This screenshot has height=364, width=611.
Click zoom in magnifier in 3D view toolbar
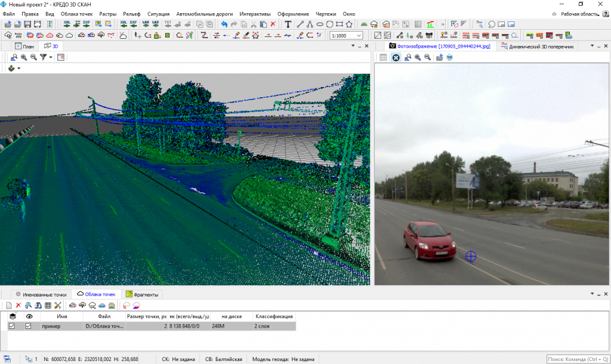point(24,57)
